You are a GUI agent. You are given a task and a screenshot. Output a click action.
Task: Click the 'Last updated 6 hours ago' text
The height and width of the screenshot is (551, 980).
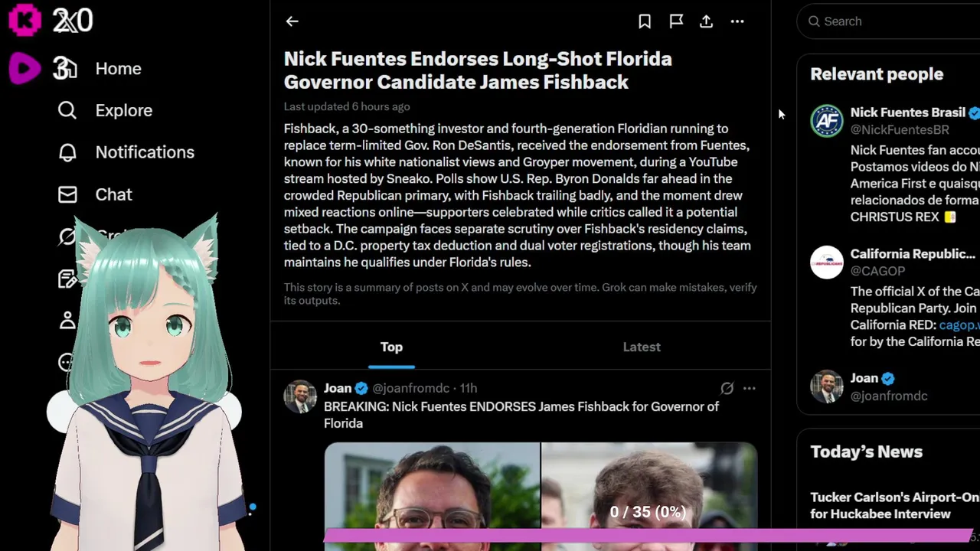[347, 106]
